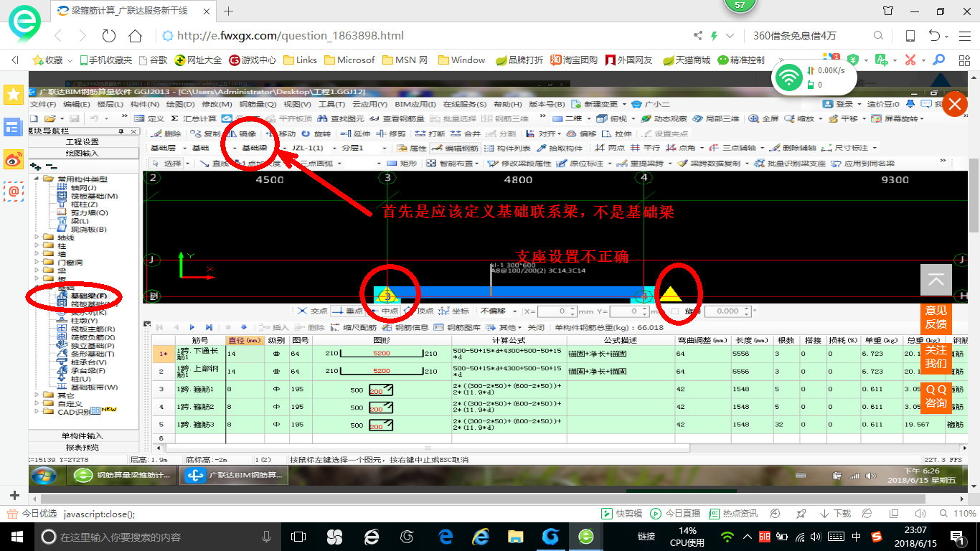The height and width of the screenshot is (551, 980).
Task: Select the 合并 merge tool
Action: click(x=466, y=133)
